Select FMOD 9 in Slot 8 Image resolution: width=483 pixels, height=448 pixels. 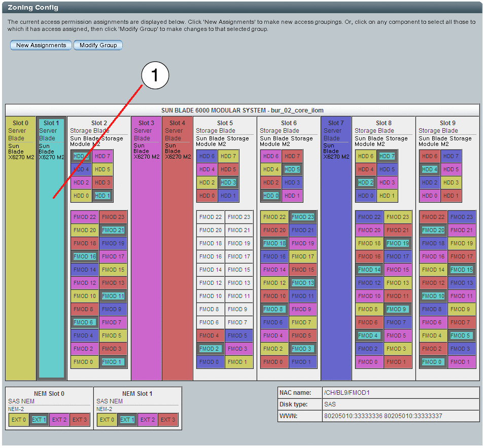pos(398,309)
